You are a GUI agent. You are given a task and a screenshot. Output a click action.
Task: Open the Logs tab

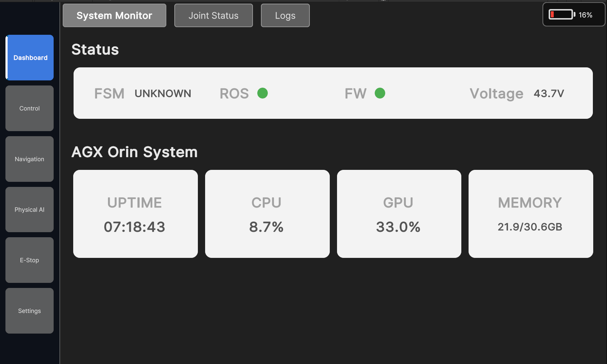285,15
